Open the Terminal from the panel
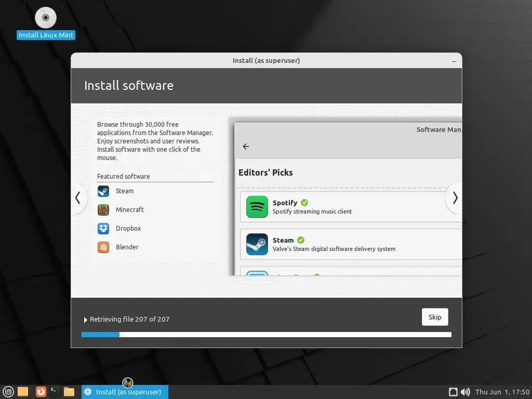 55,392
